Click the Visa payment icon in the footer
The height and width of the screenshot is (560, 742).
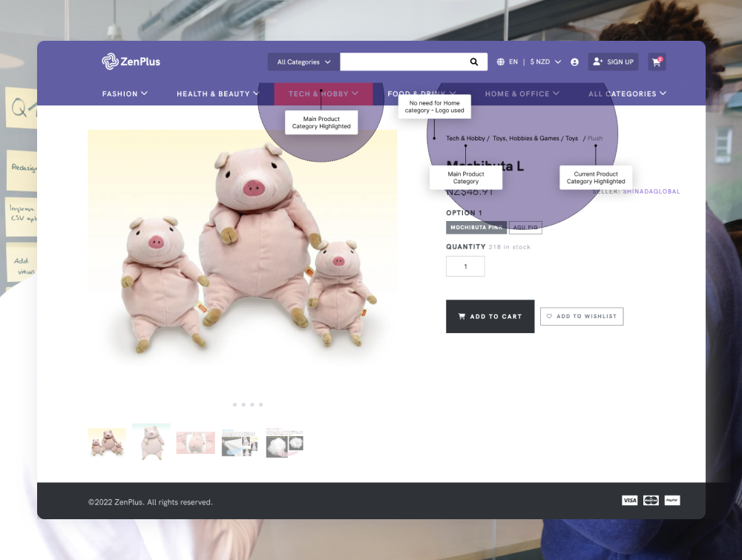coord(629,501)
